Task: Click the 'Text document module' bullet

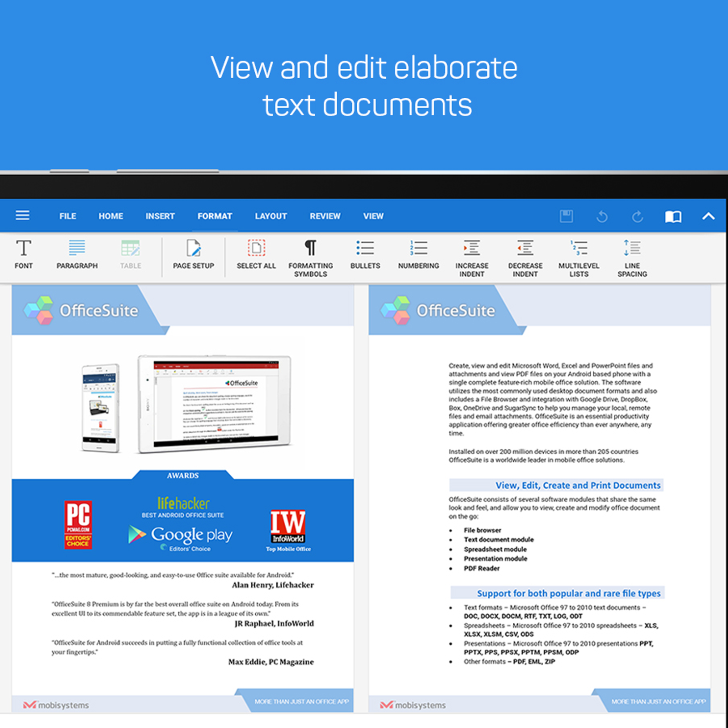Action: (x=499, y=540)
